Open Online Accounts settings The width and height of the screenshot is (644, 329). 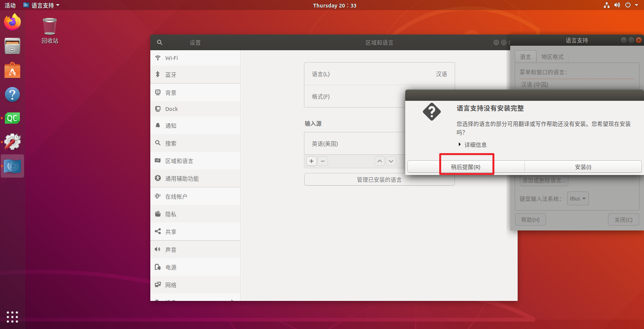pyautogui.click(x=195, y=196)
